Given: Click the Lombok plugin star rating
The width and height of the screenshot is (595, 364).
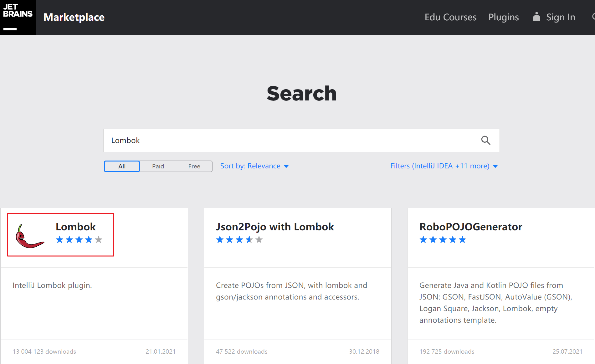Looking at the screenshot, I should point(79,240).
